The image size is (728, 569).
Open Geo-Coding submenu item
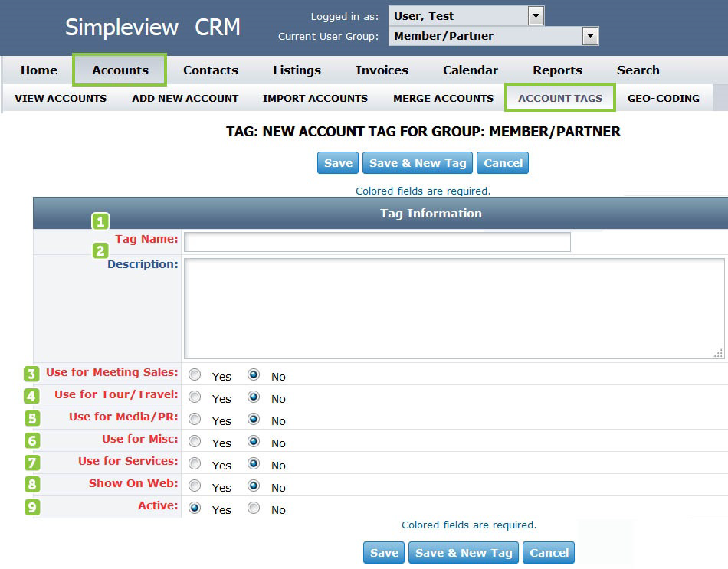click(664, 98)
